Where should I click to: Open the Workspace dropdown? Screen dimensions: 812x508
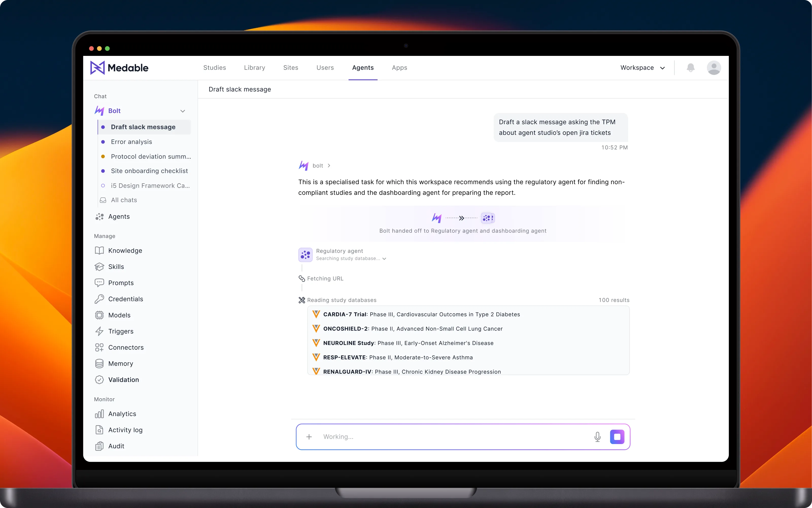coord(642,68)
